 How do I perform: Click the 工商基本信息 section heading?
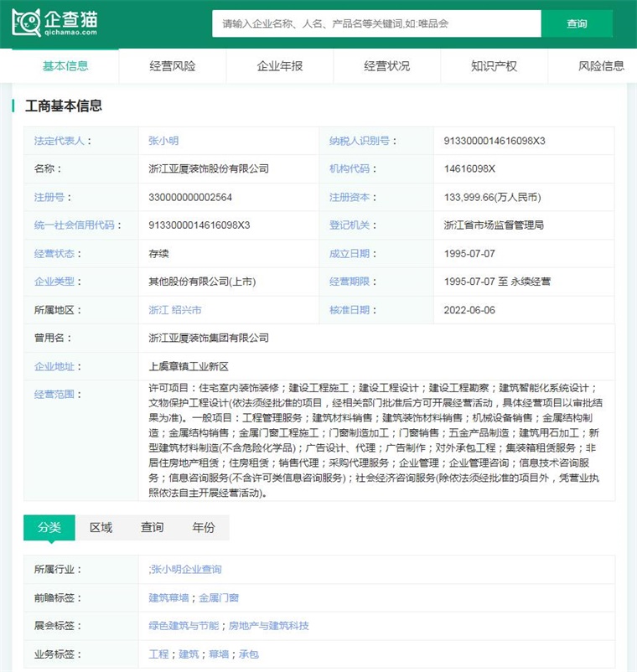[64, 106]
